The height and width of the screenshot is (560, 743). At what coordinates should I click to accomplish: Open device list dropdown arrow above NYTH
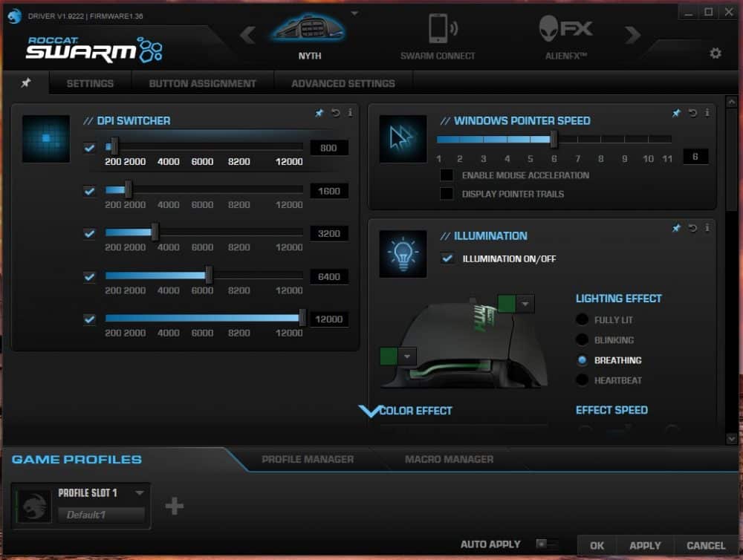[354, 13]
